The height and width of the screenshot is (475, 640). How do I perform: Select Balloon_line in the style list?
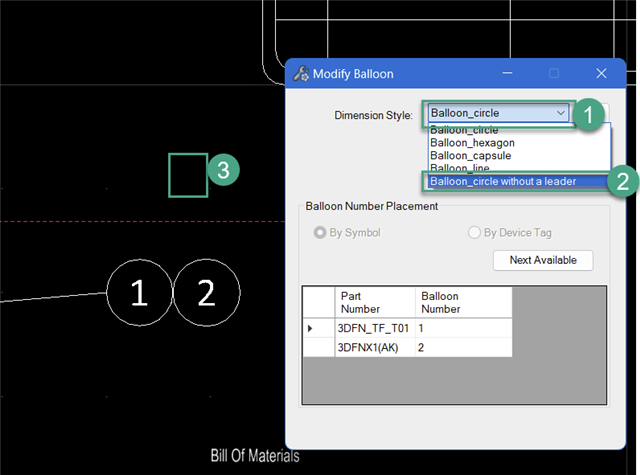pyautogui.click(x=462, y=168)
